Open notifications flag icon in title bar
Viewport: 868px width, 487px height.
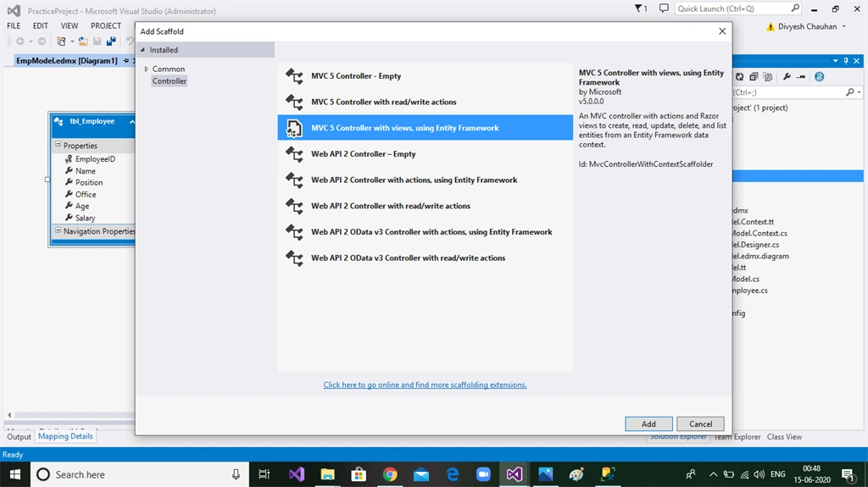click(641, 8)
